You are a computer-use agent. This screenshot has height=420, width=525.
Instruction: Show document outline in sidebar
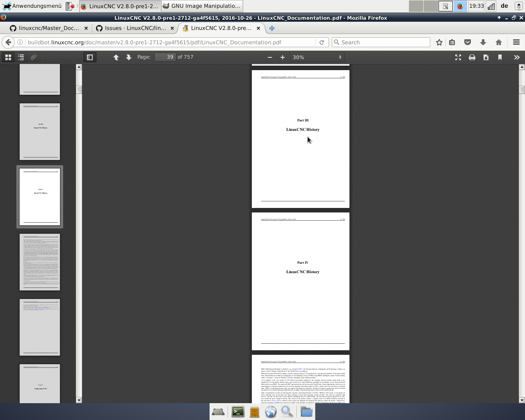[x=21, y=57]
